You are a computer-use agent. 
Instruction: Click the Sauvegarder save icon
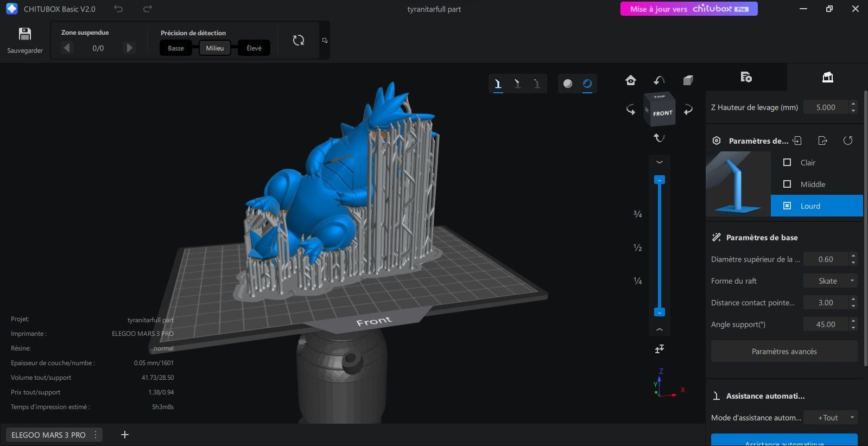[x=25, y=34]
